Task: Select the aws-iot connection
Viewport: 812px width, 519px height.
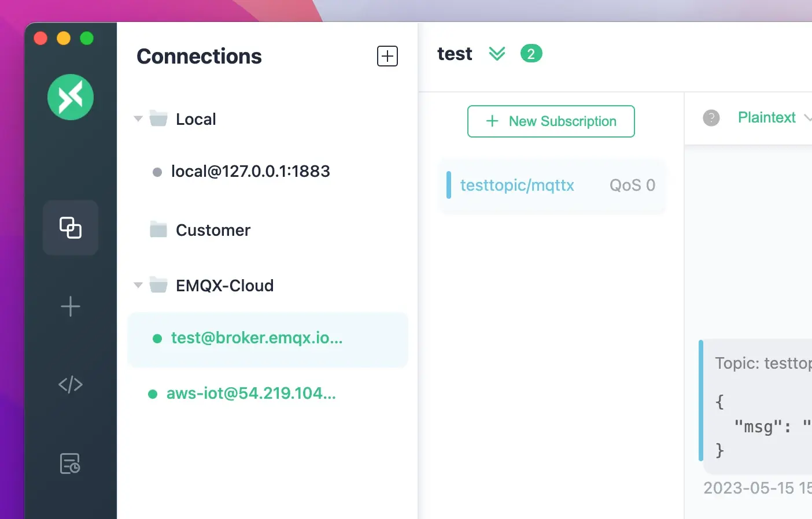Action: point(251,393)
